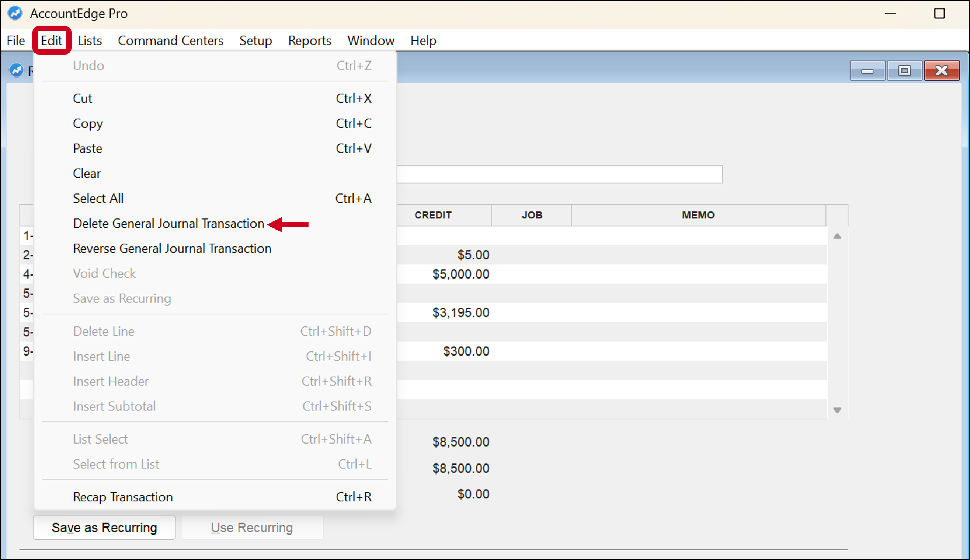
Task: Click the AccountEdge Pro app logo icon
Action: pos(15,13)
